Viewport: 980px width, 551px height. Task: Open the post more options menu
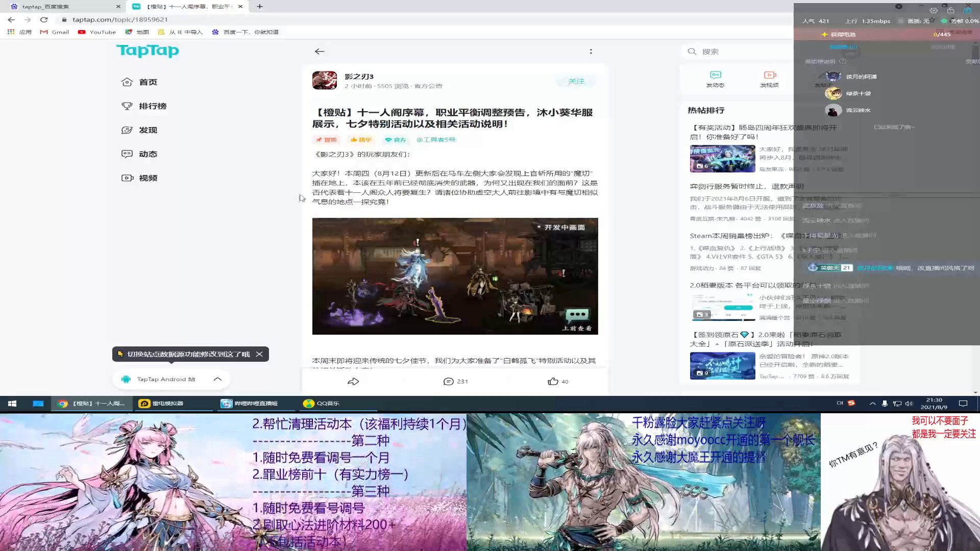[x=591, y=51]
